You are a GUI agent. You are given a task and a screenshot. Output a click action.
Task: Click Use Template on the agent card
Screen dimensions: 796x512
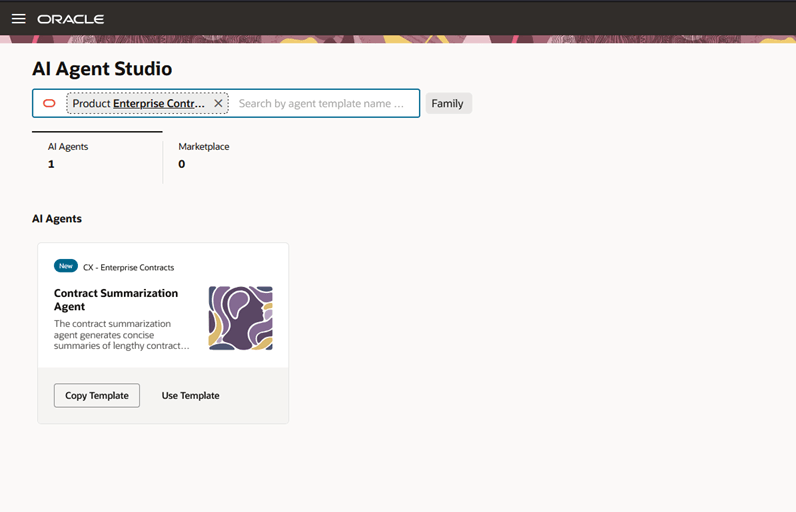coord(190,395)
